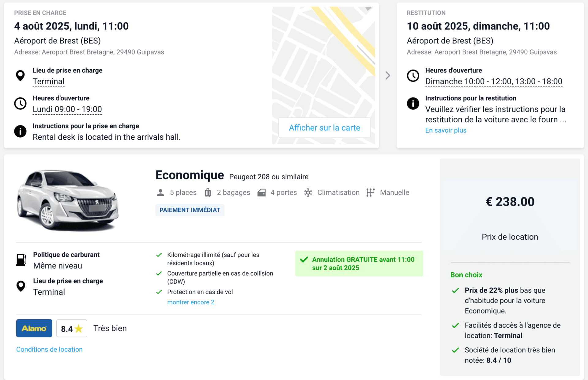Expand more inclusions via montrer encore 2
The width and height of the screenshot is (588, 380).
191,302
